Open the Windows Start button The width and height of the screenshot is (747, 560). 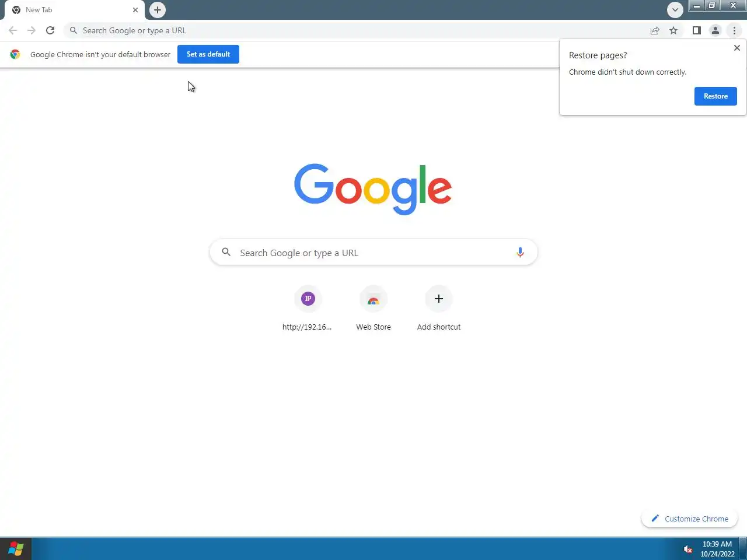coord(16,549)
